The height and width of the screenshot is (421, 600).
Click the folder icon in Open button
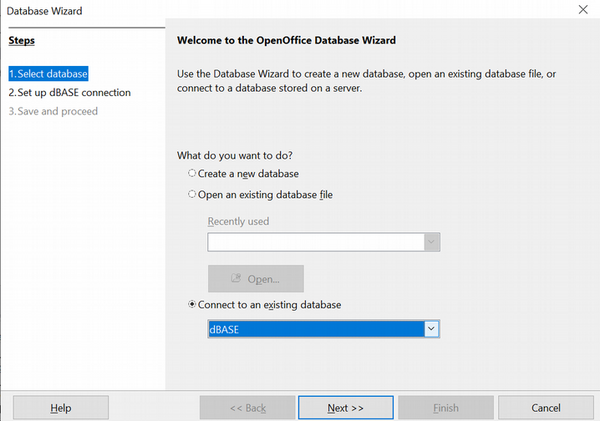coord(236,278)
